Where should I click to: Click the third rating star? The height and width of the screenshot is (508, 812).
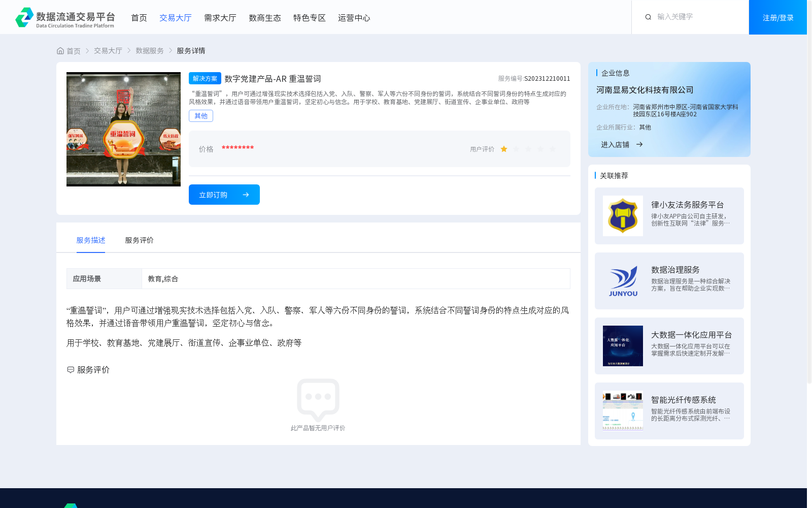tap(528, 149)
